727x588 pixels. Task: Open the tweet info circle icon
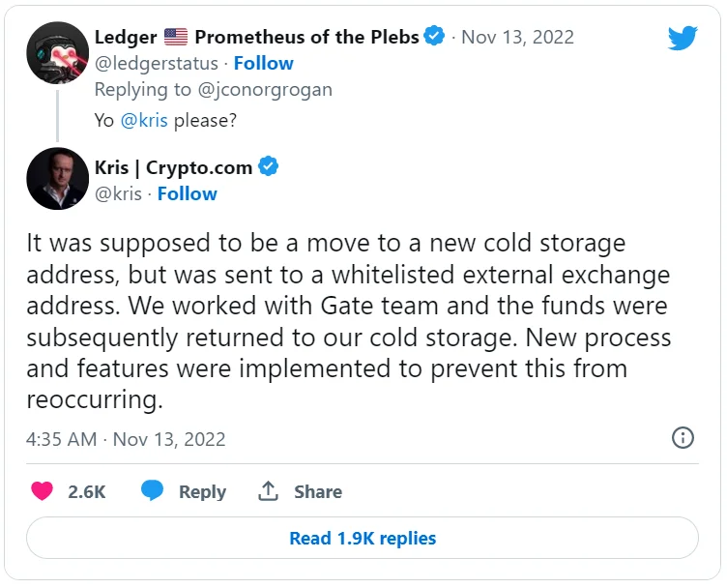[683, 438]
